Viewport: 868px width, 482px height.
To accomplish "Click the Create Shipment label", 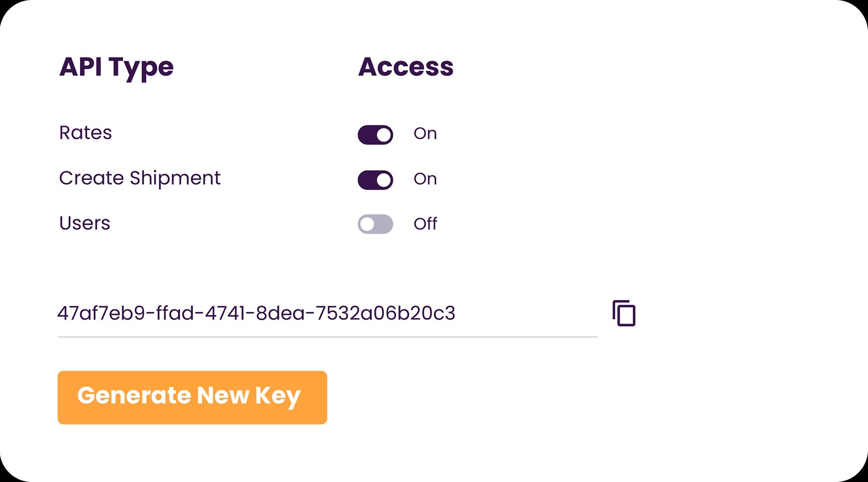I will (140, 178).
